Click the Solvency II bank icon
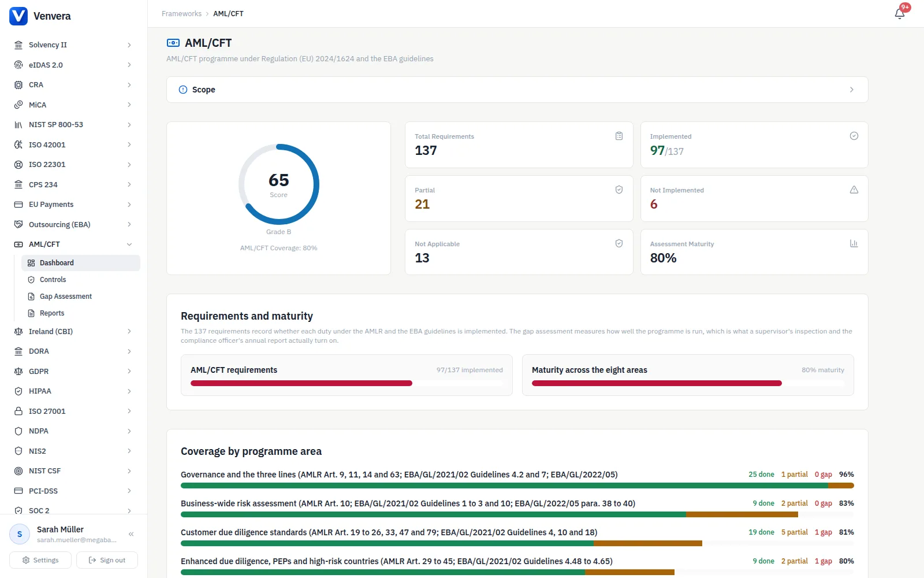Image resolution: width=924 pixels, height=578 pixels. coord(18,45)
